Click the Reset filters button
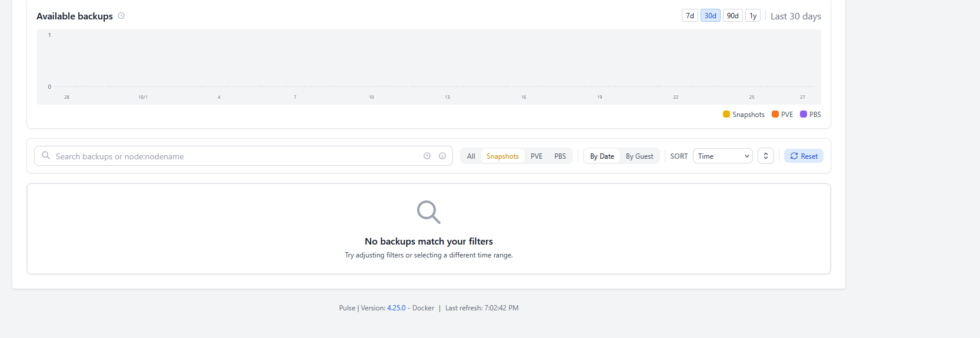Viewport: 980px width, 338px height. click(804, 156)
